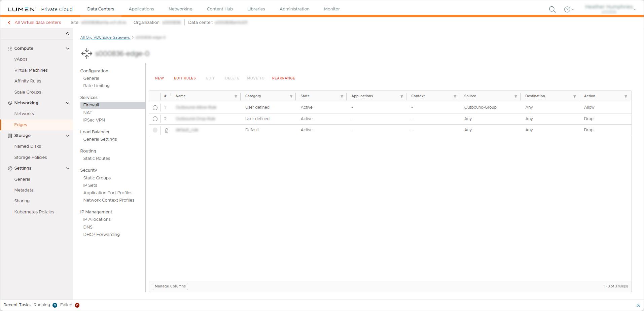This screenshot has height=311, width=644.
Task: Open the search magnifier icon
Action: (x=552, y=9)
